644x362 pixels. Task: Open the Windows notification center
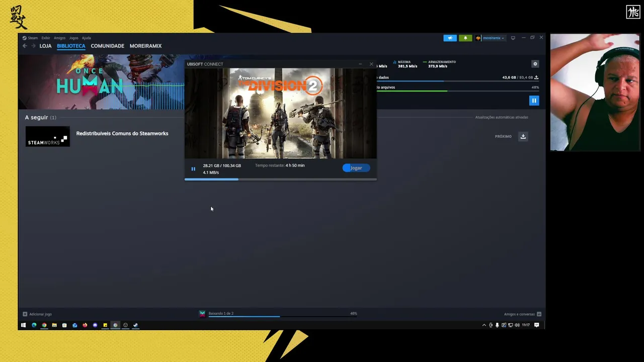(537, 325)
